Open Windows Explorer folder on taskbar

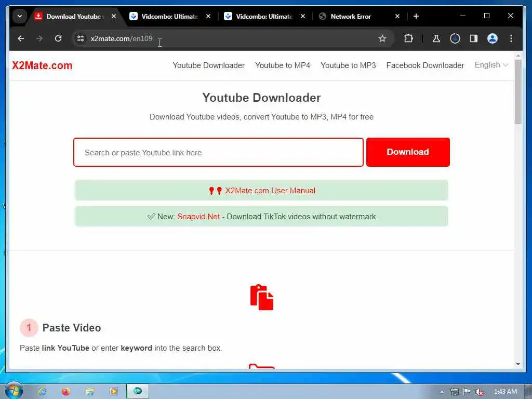click(89, 392)
